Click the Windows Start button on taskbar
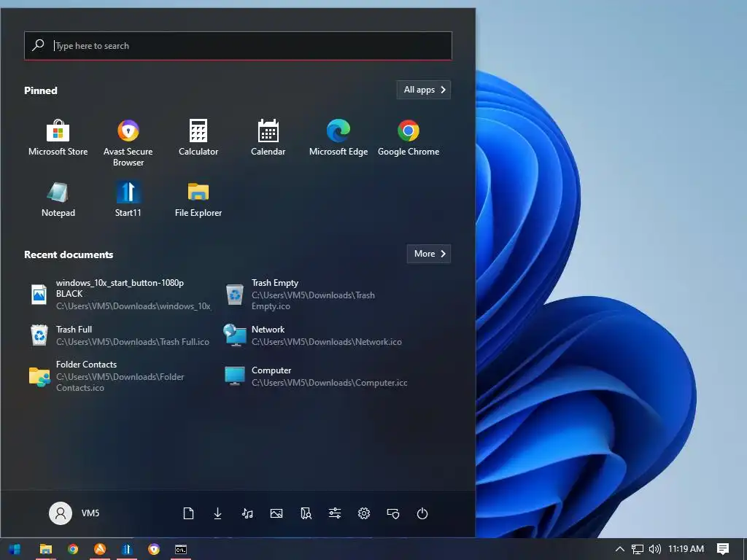Image resolution: width=747 pixels, height=560 pixels. coord(15,549)
